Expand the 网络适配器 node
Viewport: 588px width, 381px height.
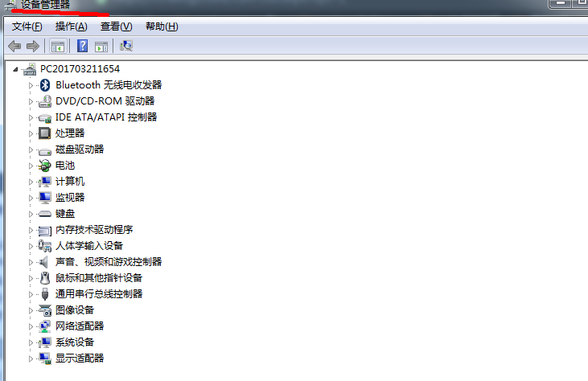coord(31,326)
